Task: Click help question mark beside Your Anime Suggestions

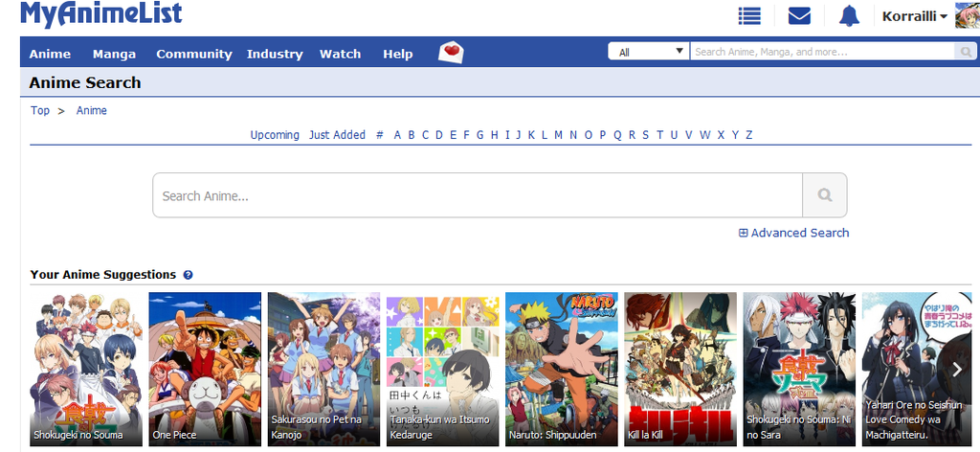Action: [x=189, y=275]
